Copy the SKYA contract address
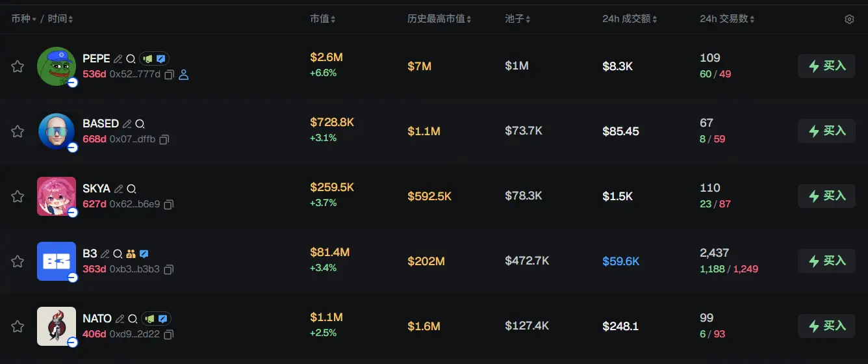Image resolution: width=868 pixels, height=364 pixels. [169, 204]
